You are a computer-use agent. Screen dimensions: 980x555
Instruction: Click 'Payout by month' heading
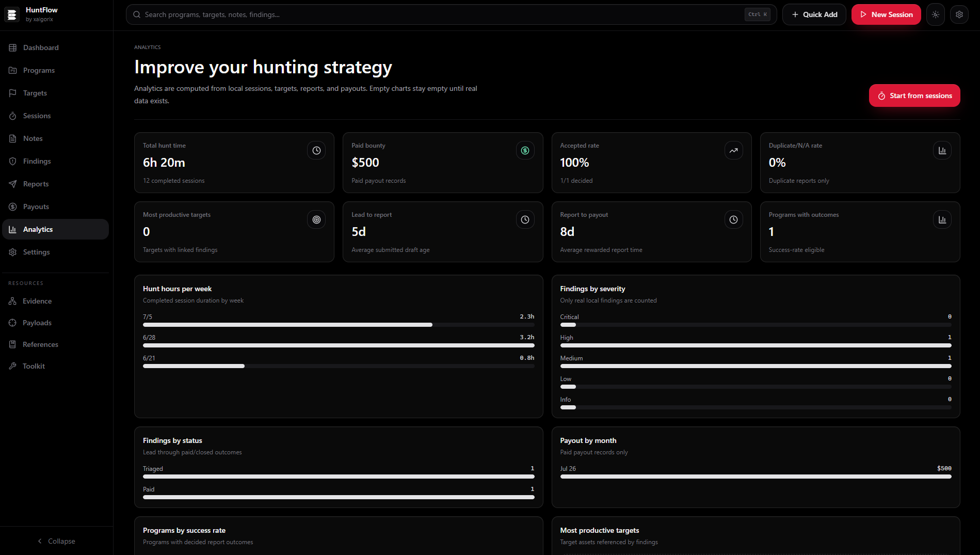588,440
